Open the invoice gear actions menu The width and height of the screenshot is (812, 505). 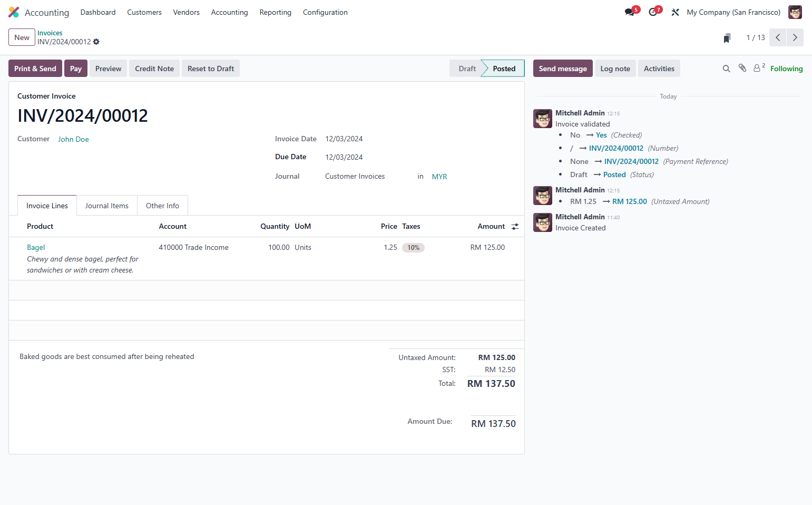pyautogui.click(x=96, y=42)
